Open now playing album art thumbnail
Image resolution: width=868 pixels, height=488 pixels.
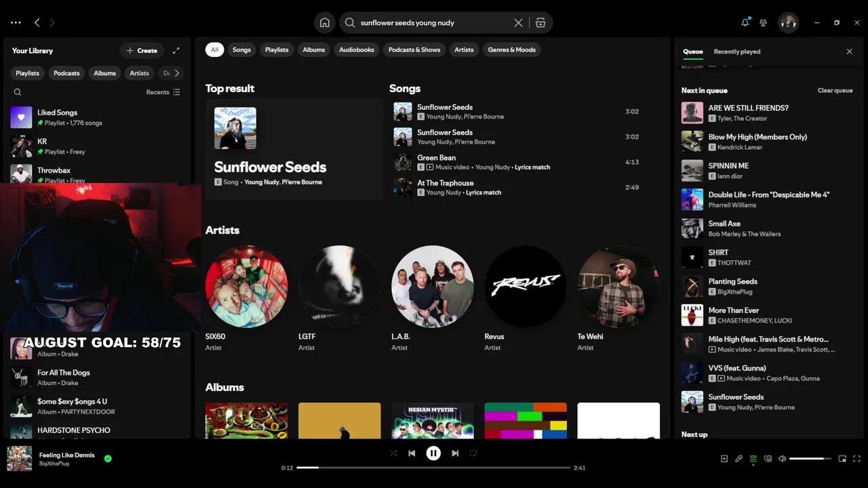pyautogui.click(x=20, y=459)
